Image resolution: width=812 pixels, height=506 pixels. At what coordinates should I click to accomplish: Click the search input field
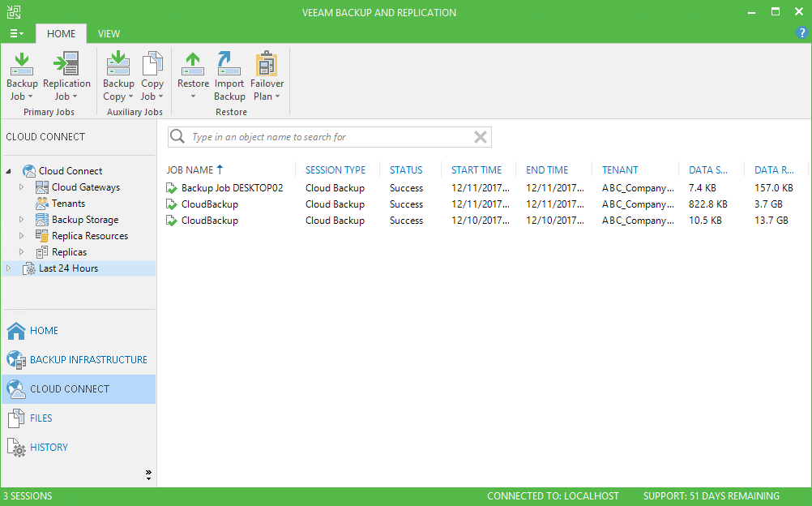pyautogui.click(x=329, y=137)
